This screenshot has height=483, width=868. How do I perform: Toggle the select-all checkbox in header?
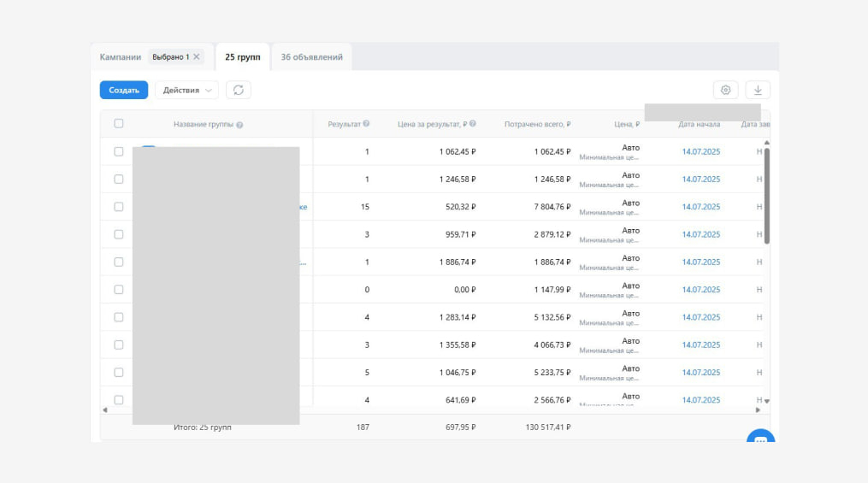point(119,124)
